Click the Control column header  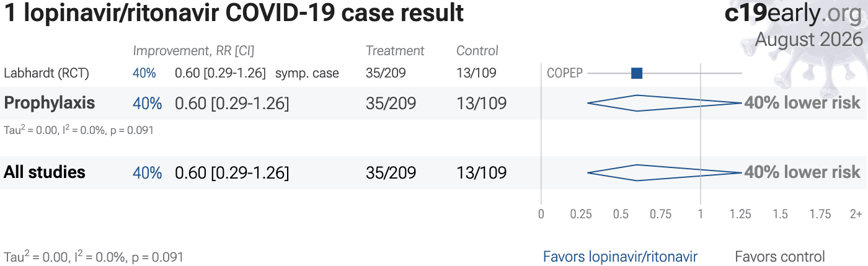point(477,51)
